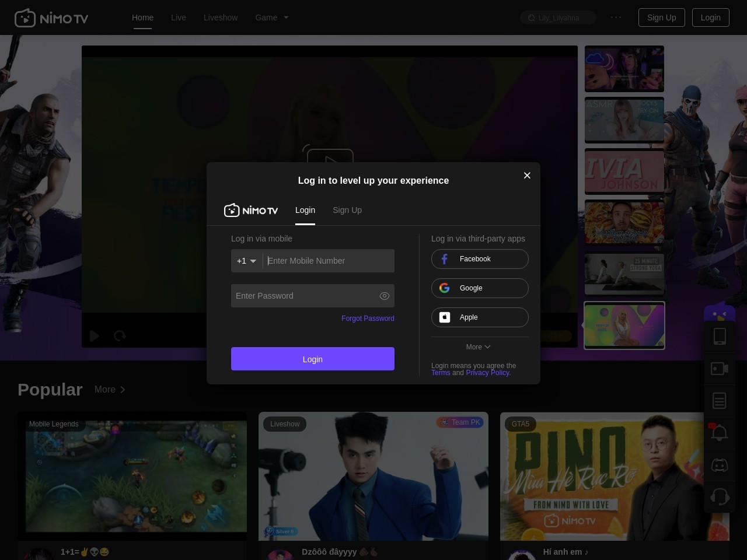
Task: Click the Google logo icon
Action: pos(445,288)
